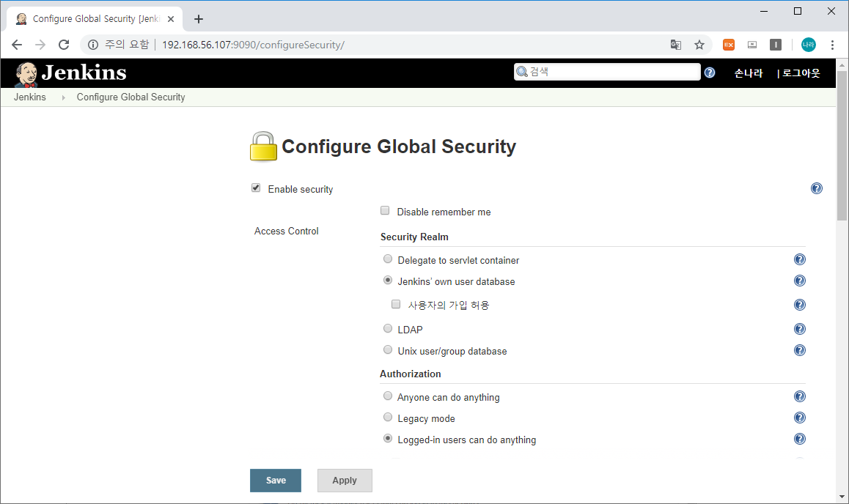
Task: Click the Jenkins logo in the header
Action: (70, 73)
